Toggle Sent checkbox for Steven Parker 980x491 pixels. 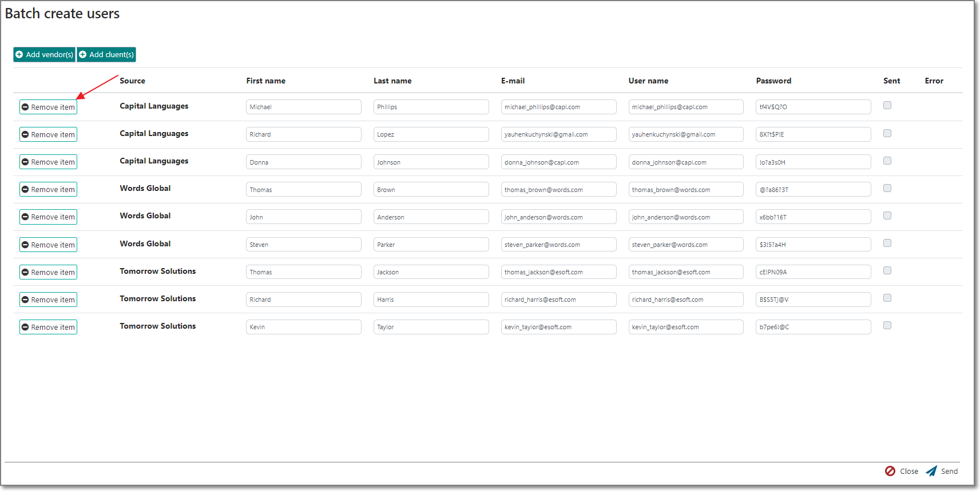(887, 243)
